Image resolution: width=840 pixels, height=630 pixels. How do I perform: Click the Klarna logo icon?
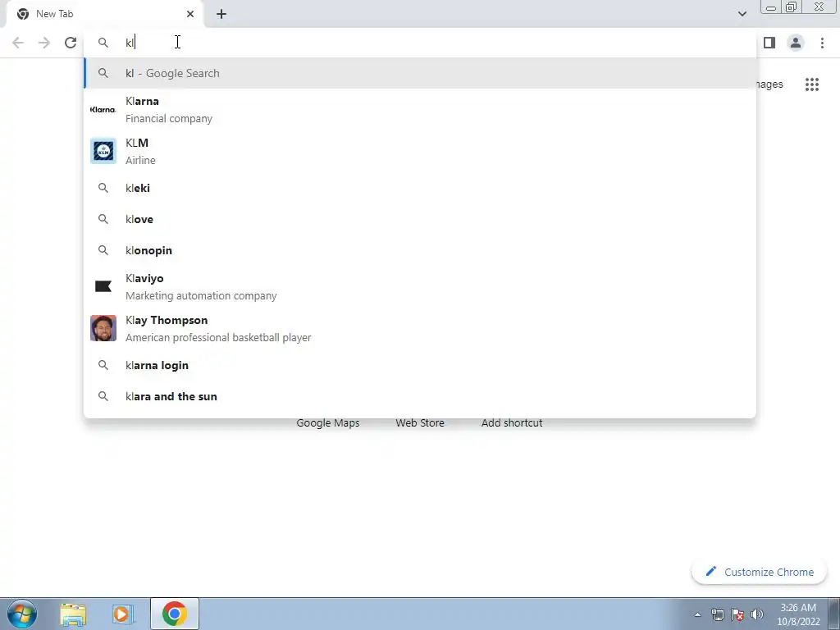[x=103, y=109]
